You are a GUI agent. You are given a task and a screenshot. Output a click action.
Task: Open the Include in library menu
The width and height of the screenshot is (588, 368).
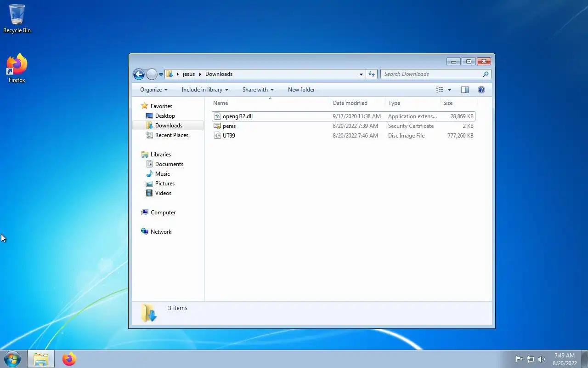(205, 90)
